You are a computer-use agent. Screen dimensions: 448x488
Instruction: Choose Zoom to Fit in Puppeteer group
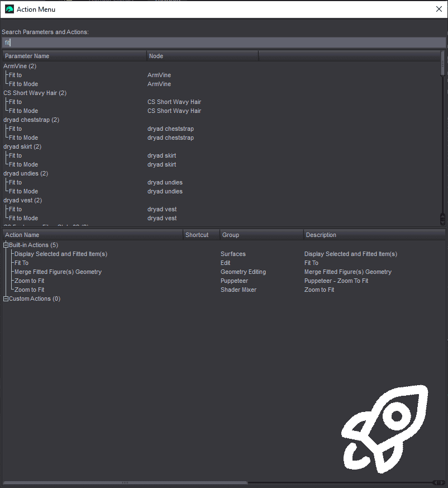coord(29,281)
